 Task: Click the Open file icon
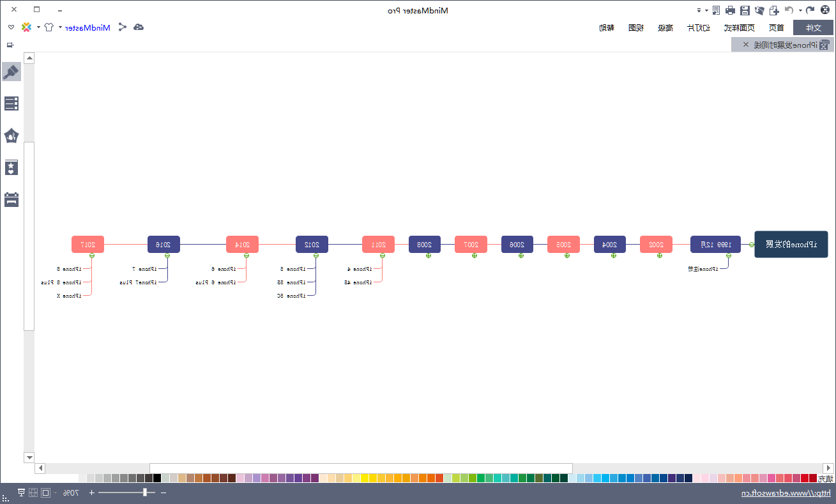point(759,10)
